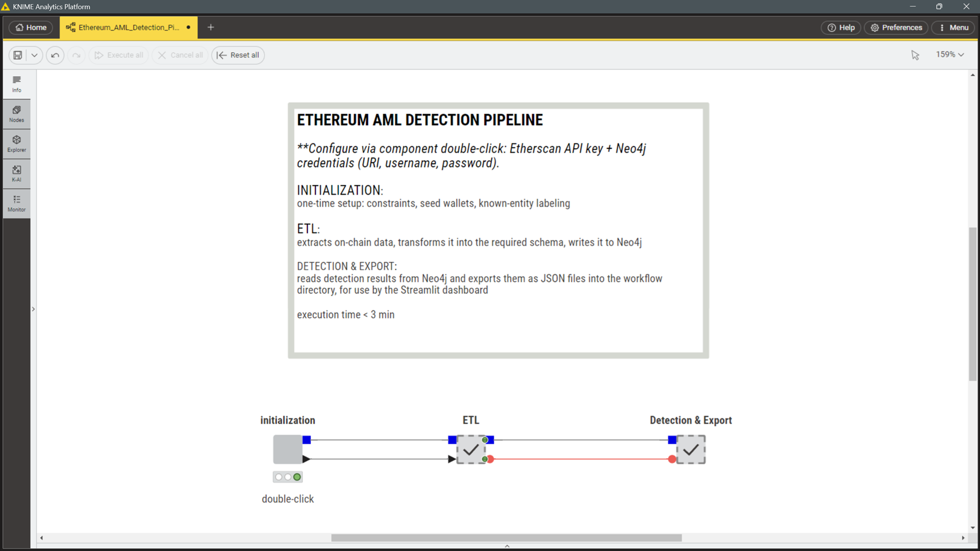This screenshot has width=980, height=551.
Task: Click the scroll down arrow
Action: click(x=972, y=528)
